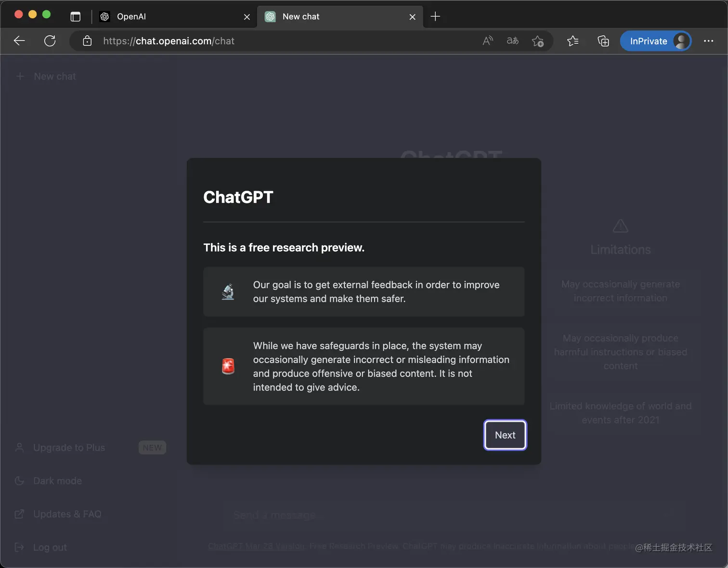Screen dimensions: 728x568
Task: Click 'Our goal is to get external feedback' text
Action: point(377,292)
